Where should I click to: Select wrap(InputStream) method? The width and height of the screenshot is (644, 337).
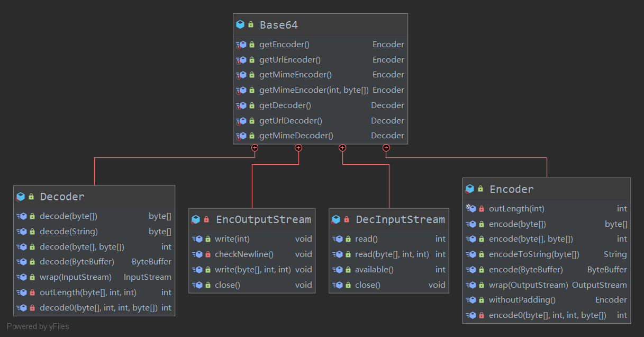tap(76, 277)
